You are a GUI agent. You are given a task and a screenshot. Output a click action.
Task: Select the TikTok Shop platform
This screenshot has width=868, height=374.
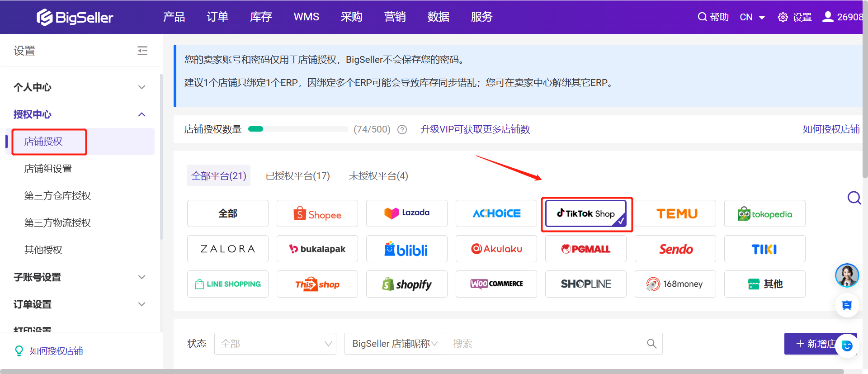click(586, 213)
